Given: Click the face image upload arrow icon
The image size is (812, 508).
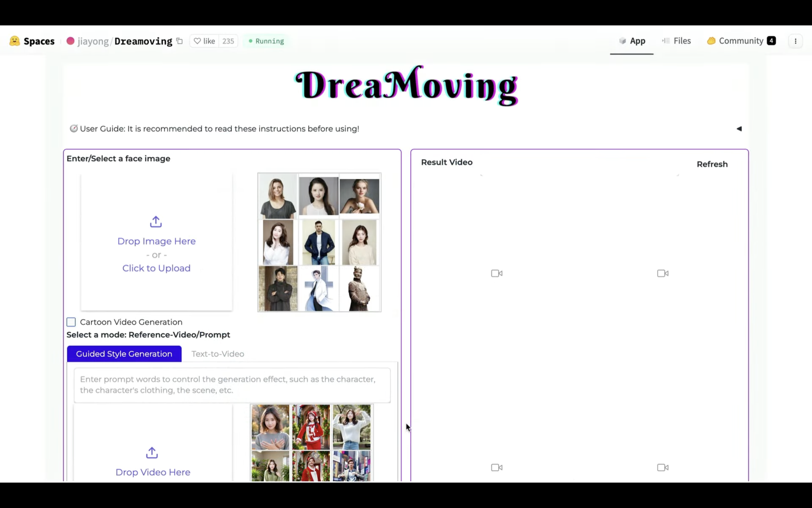Looking at the screenshot, I should point(156,222).
